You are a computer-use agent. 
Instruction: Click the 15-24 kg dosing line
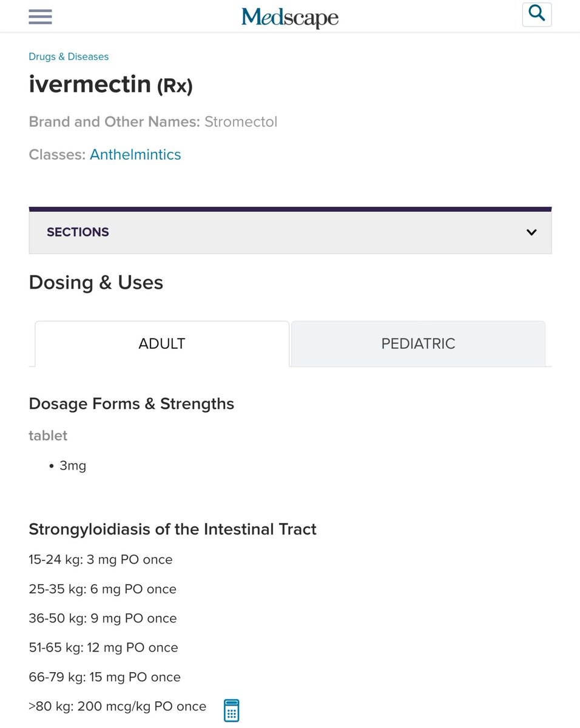point(101,559)
